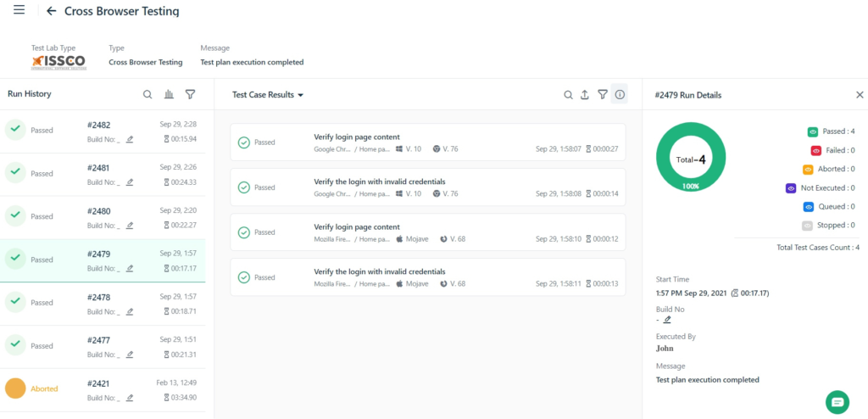Click the 'Cross Browser Testing' page title

(122, 11)
